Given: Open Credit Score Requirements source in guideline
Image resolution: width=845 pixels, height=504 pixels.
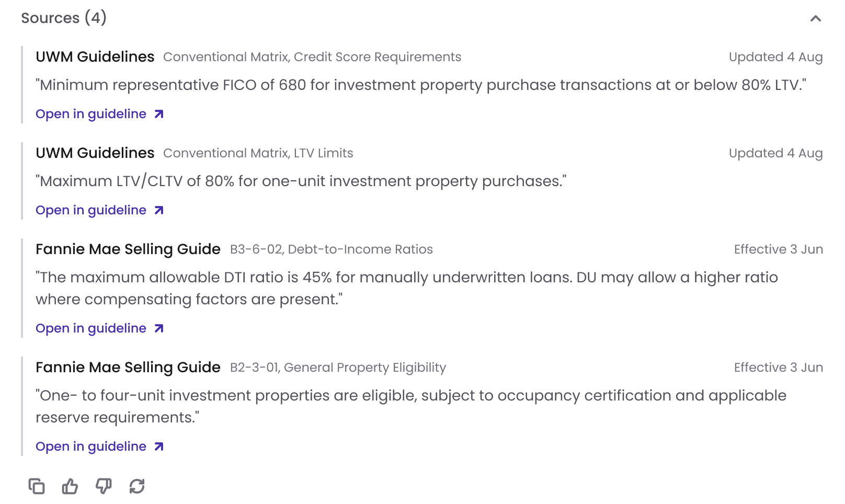Looking at the screenshot, I should coord(100,114).
